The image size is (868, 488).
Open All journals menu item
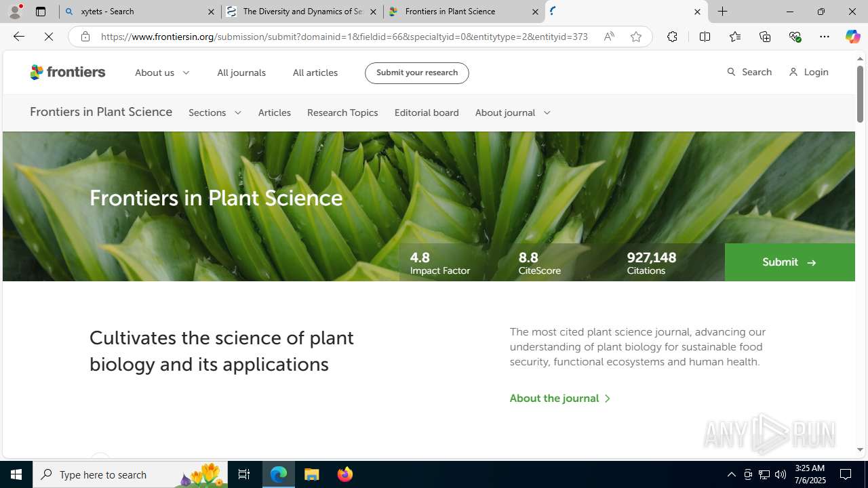tap(241, 73)
